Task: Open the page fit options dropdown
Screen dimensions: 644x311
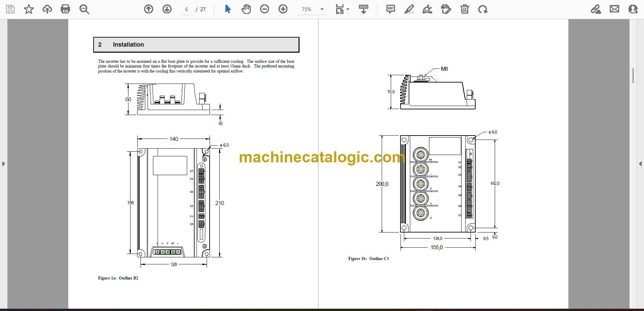Action: [x=342, y=9]
